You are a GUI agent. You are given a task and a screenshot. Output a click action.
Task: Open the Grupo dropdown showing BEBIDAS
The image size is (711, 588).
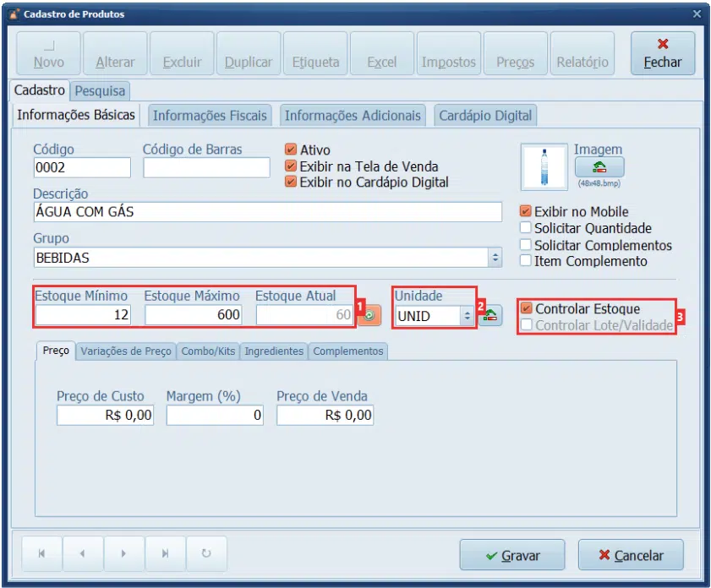click(495, 258)
